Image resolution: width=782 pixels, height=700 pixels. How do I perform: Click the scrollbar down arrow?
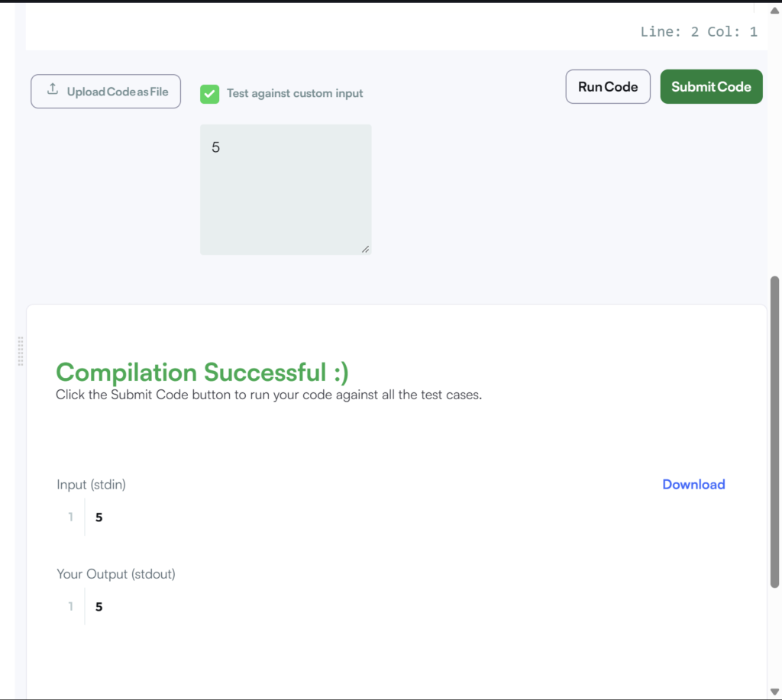[x=774, y=692]
